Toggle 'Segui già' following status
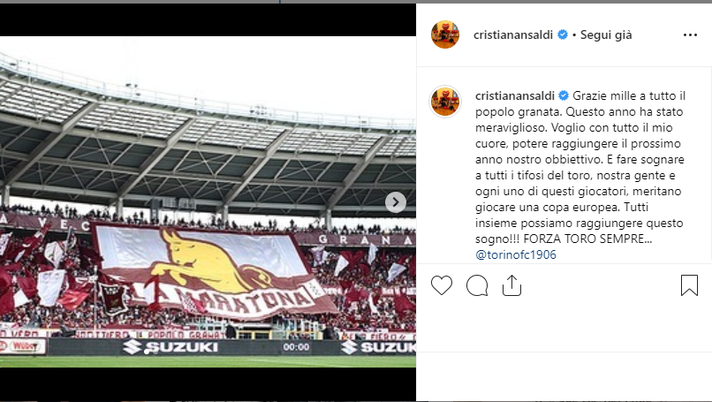This screenshot has width=712, height=402. [x=606, y=35]
